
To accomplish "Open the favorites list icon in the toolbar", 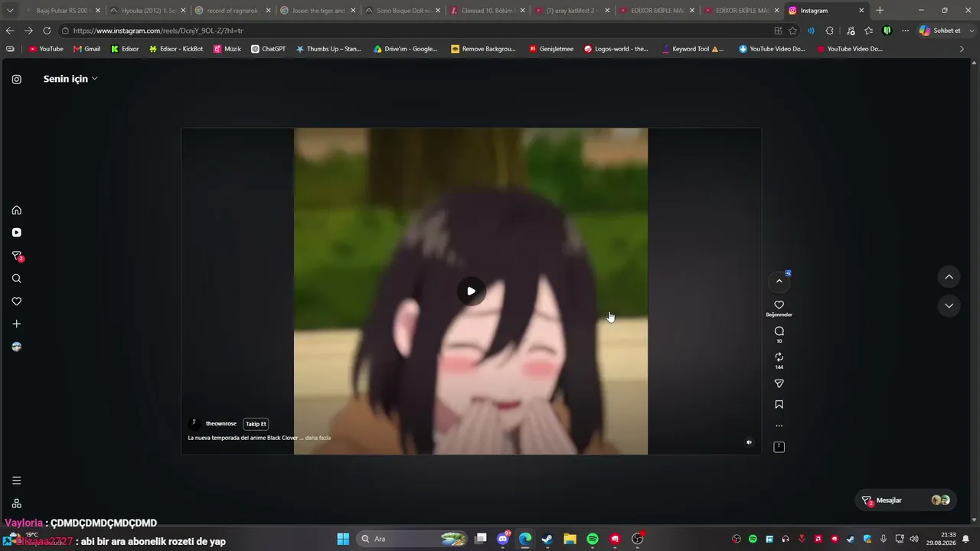I will [868, 31].
